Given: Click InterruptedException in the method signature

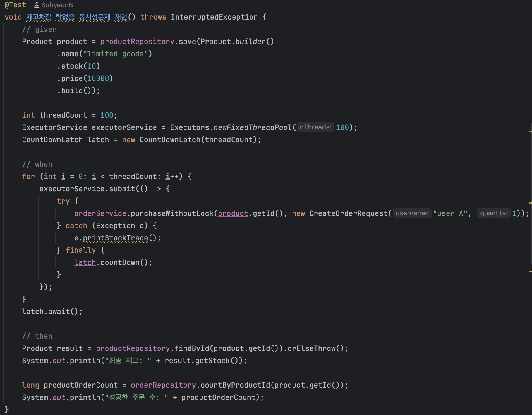Looking at the screenshot, I should point(214,17).
